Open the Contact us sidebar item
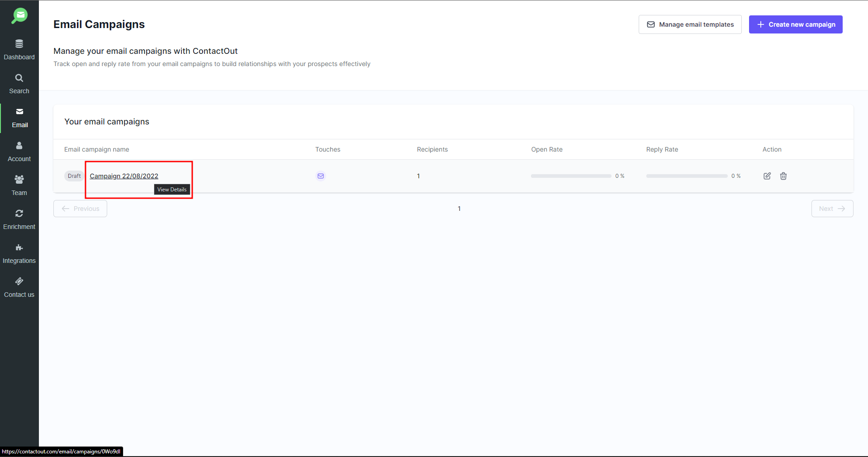 (x=19, y=288)
